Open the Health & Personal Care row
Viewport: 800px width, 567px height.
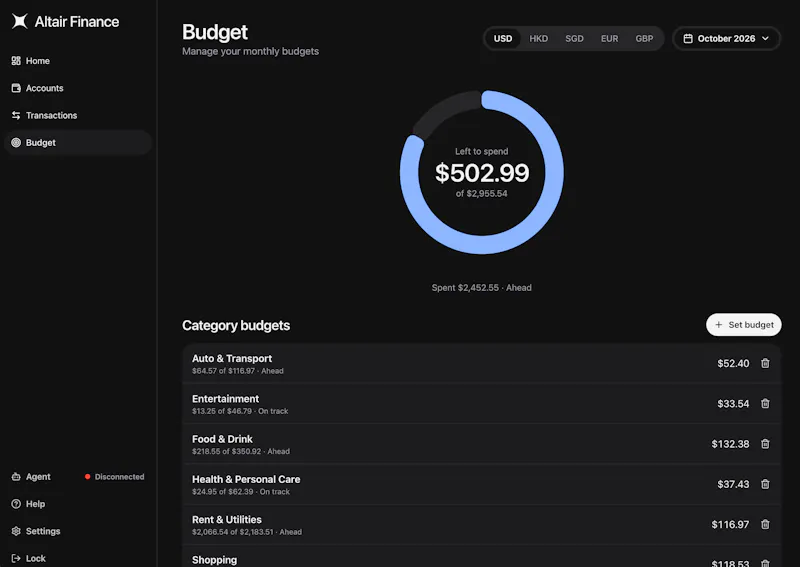click(x=482, y=484)
